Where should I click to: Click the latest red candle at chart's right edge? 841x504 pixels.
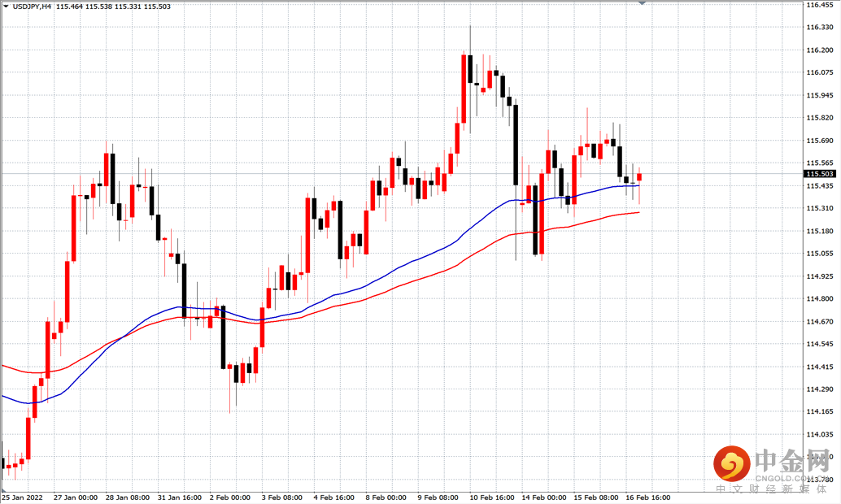[639, 177]
